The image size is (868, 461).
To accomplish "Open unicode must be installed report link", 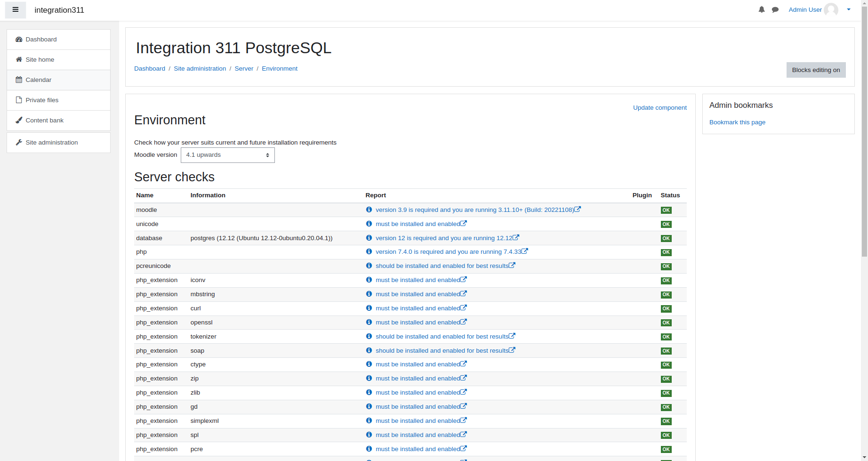I will pyautogui.click(x=418, y=224).
